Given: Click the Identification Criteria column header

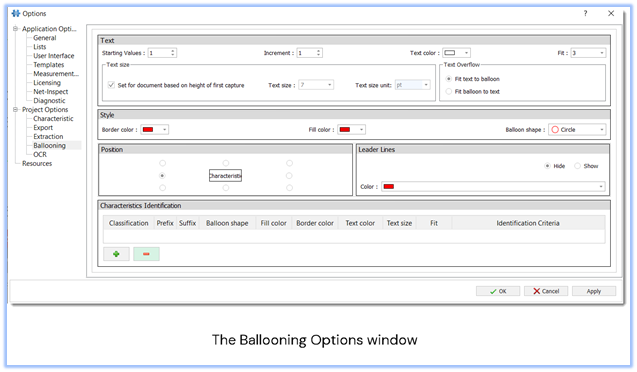Looking at the screenshot, I should coord(528,223).
